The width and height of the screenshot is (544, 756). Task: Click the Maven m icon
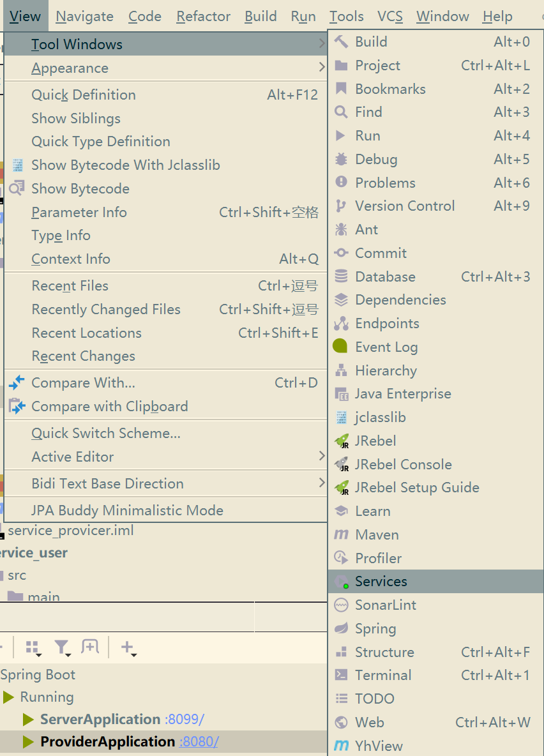pyautogui.click(x=341, y=534)
